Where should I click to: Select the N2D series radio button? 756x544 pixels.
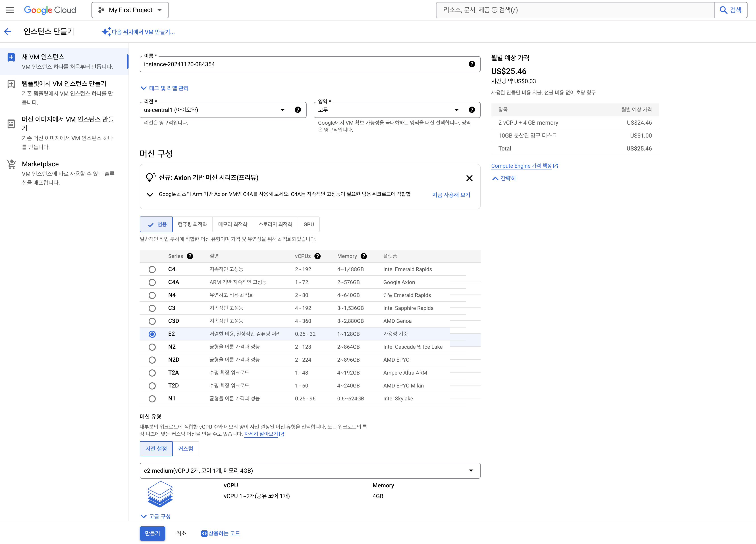click(x=152, y=360)
